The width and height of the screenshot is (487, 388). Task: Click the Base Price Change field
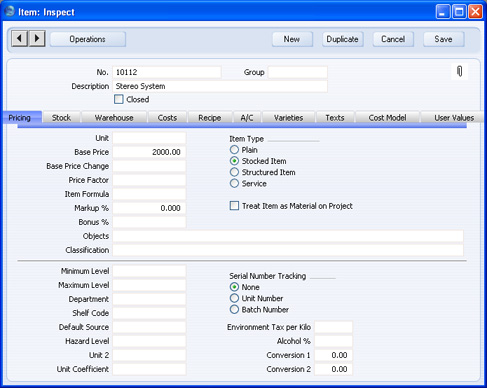tap(149, 166)
